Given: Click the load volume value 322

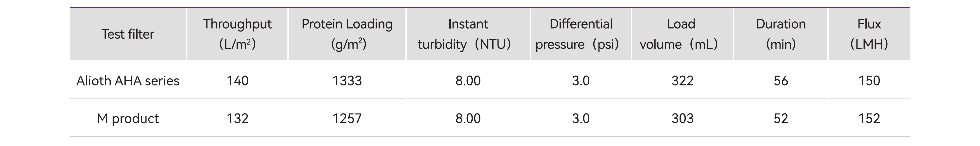Looking at the screenshot, I should point(682,81).
